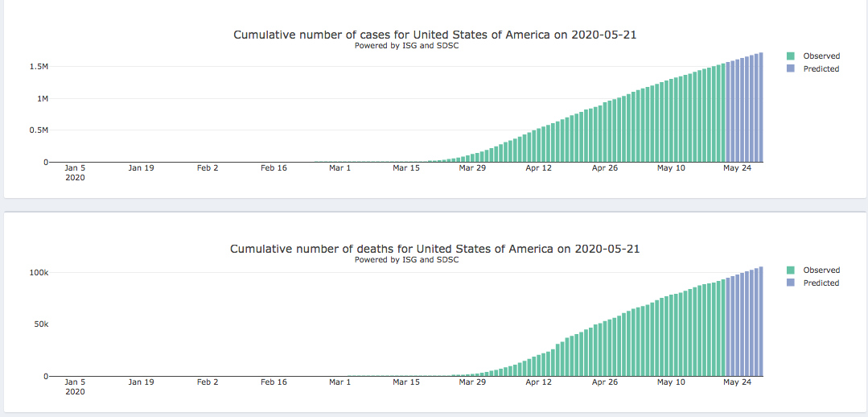Hide Predicted series in deaths chart legend

(x=821, y=283)
